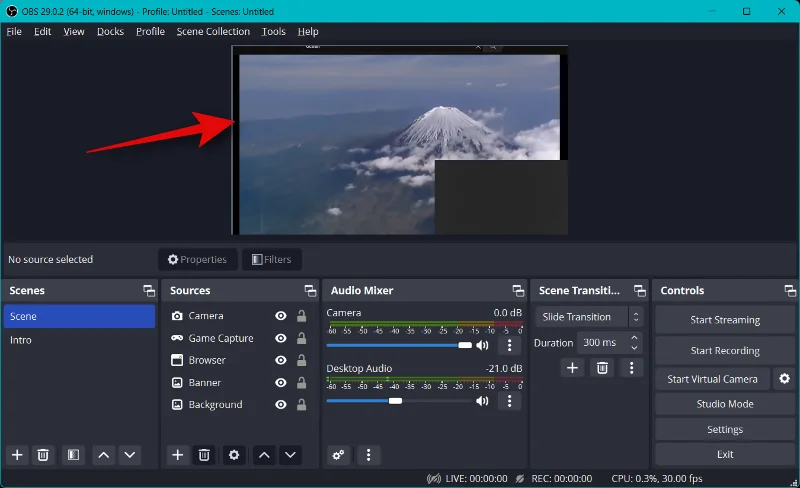Screen dimensions: 800x488
Task: Move scene down with arrow
Action: (x=130, y=455)
